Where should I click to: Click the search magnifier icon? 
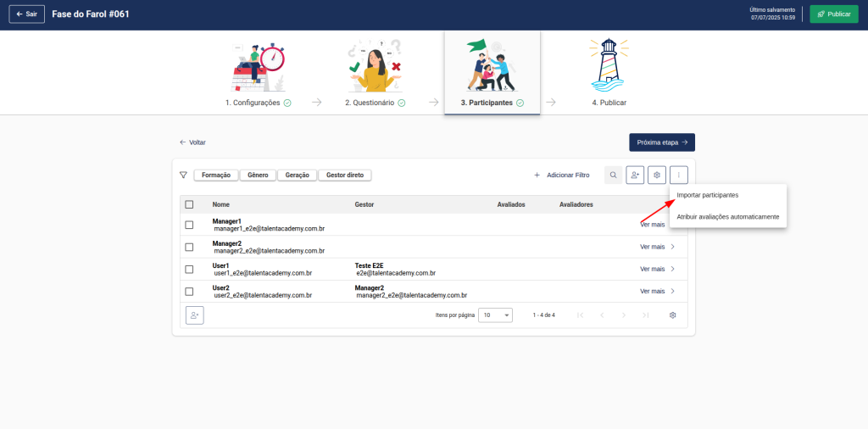tap(613, 175)
